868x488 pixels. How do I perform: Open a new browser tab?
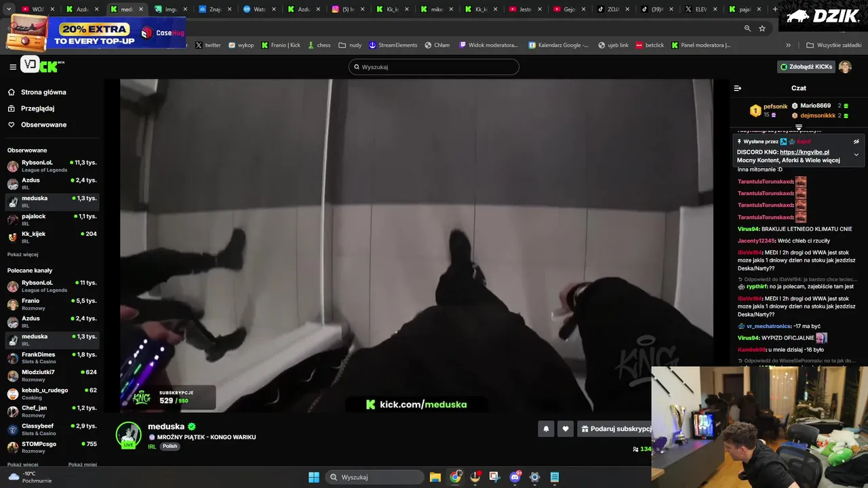(x=776, y=9)
